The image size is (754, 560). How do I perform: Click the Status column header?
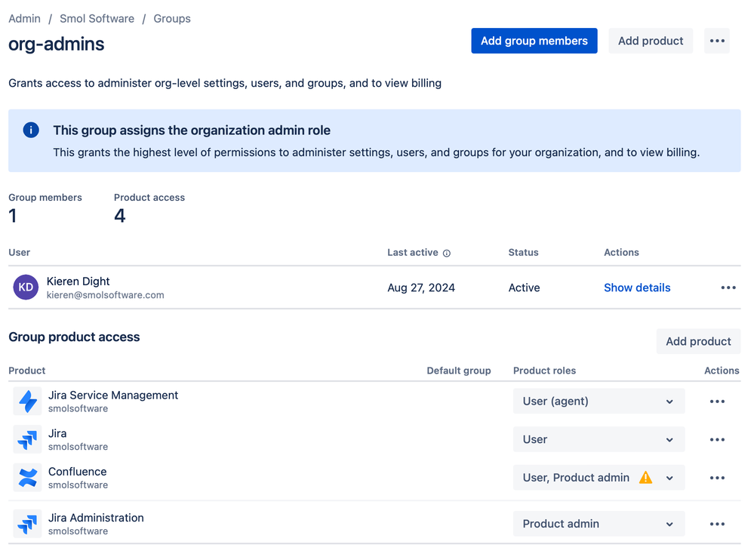tap(523, 252)
